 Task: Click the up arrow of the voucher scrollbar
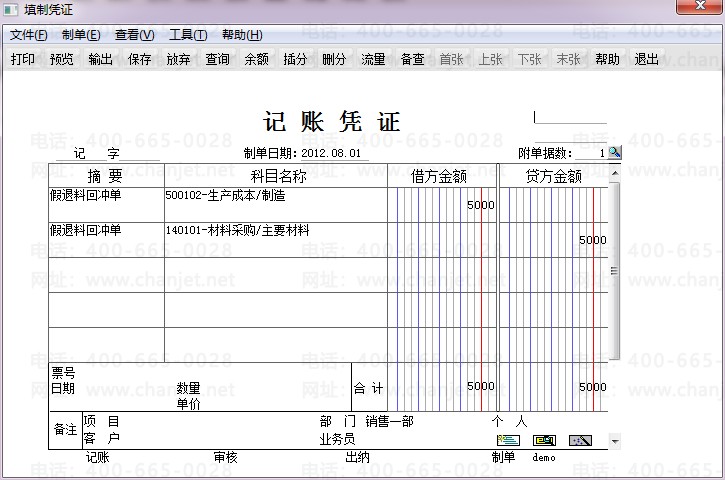click(x=614, y=173)
